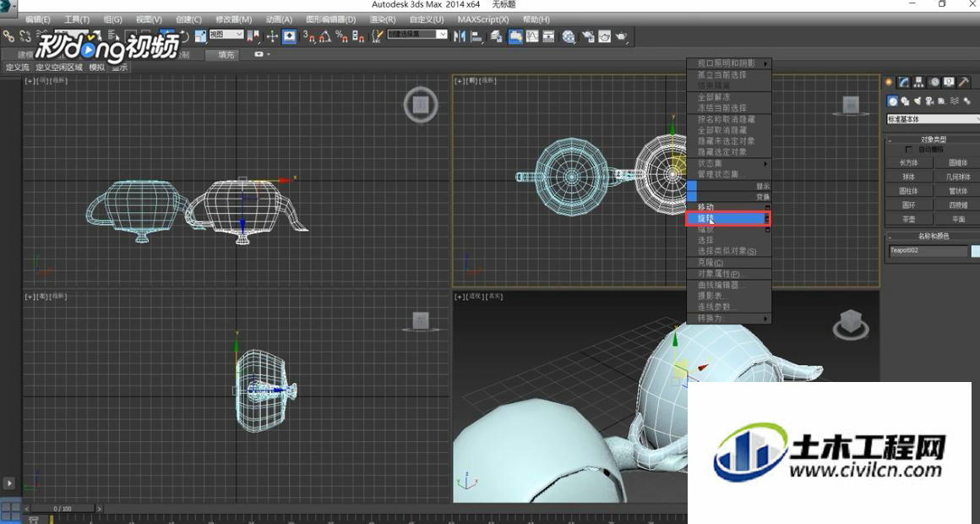The height and width of the screenshot is (524, 980).
Task: Open the Rendered Frame Window icon
Action: (x=604, y=36)
